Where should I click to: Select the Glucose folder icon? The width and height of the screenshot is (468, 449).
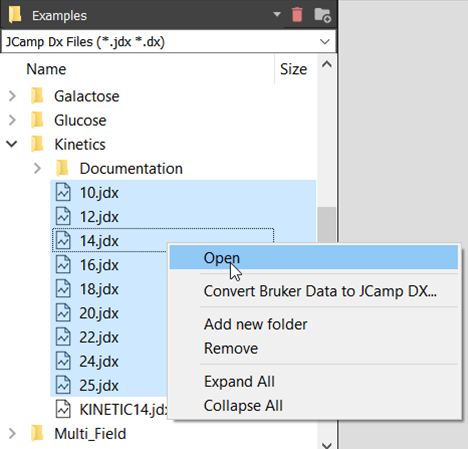37,120
